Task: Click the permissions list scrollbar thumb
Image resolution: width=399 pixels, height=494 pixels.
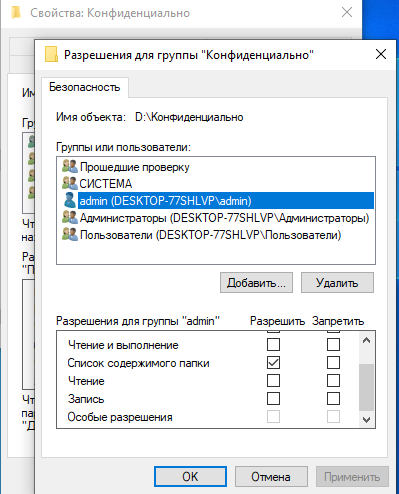Action: (367, 387)
